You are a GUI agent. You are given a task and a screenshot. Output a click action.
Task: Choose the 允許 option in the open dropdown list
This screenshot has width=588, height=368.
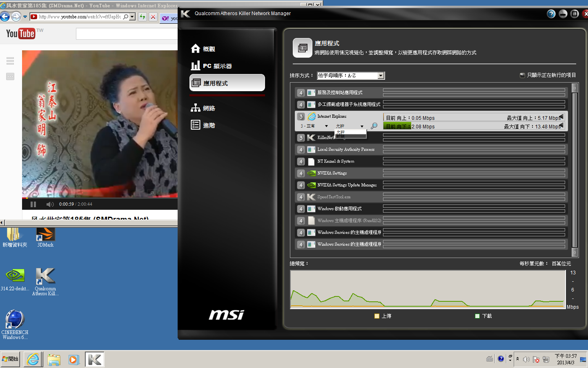point(350,132)
